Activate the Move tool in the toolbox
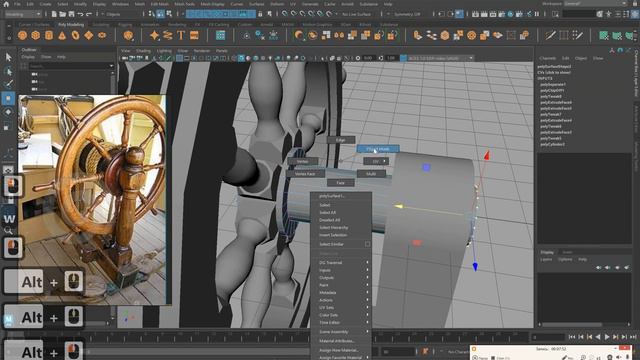This screenshot has height=360, width=640. click(x=8, y=98)
